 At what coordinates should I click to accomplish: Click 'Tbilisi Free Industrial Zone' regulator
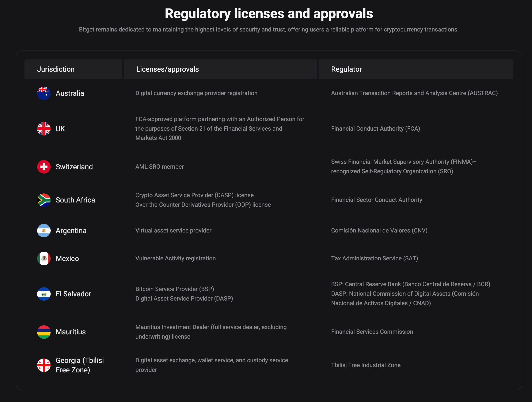(366, 365)
